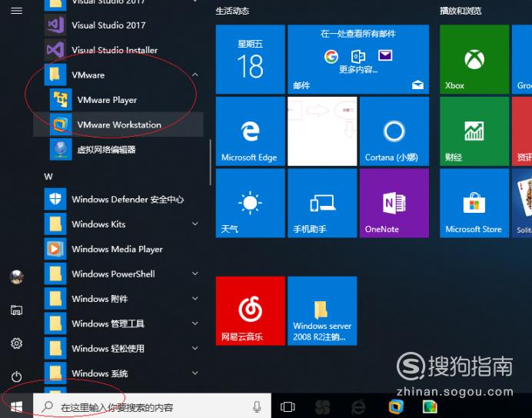Screen dimensions: 532x418
Task: Open the Microsoft Store tile
Action: tap(474, 204)
